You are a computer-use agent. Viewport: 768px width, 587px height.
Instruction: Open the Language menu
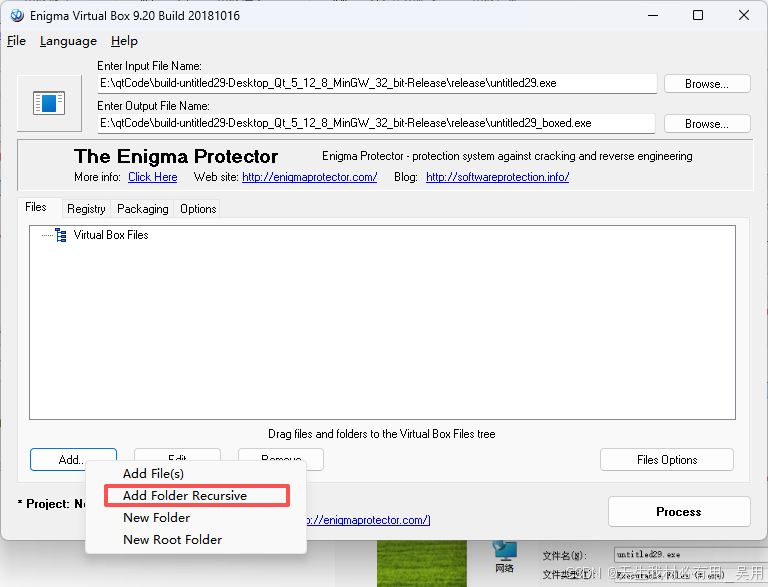click(68, 41)
